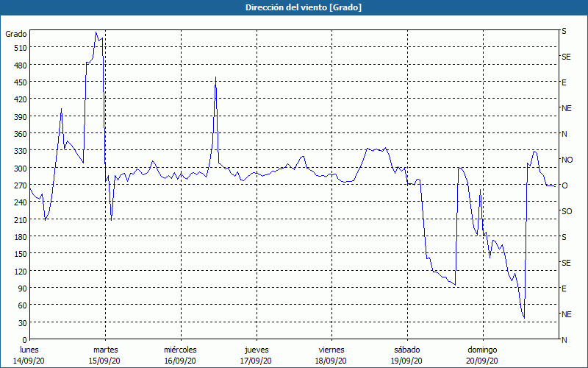Click the 450 left axis label
Screen dimensions: 588x368
point(21,82)
